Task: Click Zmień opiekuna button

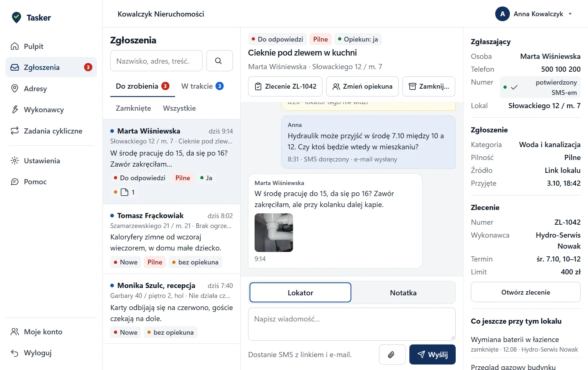Action: tap(362, 86)
